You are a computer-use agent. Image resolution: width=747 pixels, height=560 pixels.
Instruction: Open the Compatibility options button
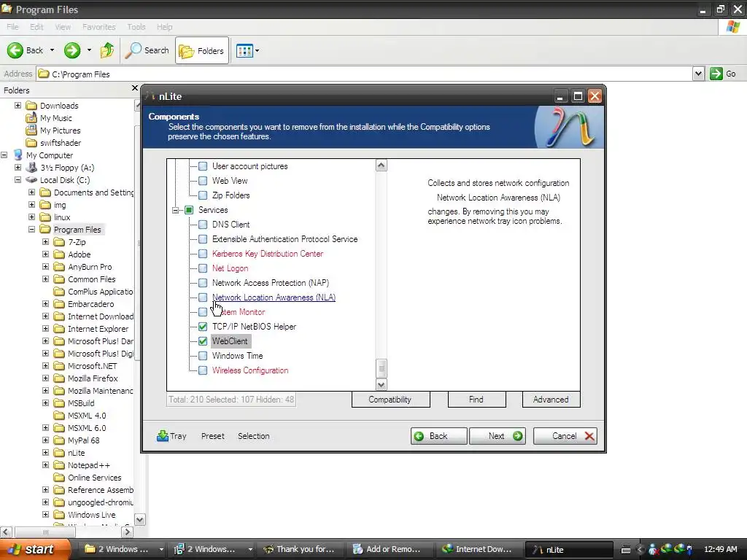click(390, 399)
